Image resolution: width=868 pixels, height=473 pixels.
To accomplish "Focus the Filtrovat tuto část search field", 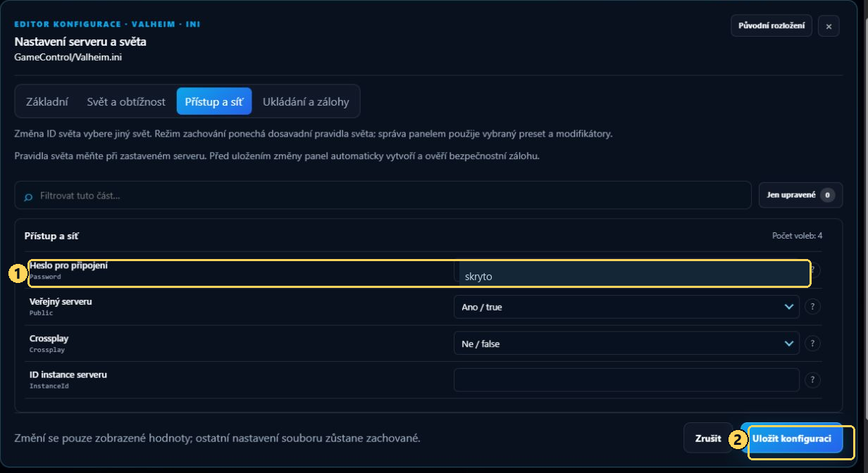I will tap(383, 195).
